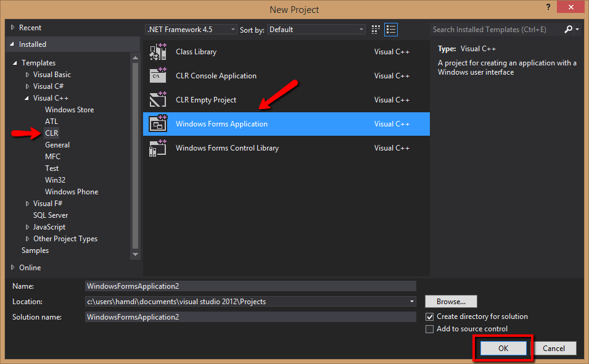Switch to medium icons list view

click(x=391, y=30)
